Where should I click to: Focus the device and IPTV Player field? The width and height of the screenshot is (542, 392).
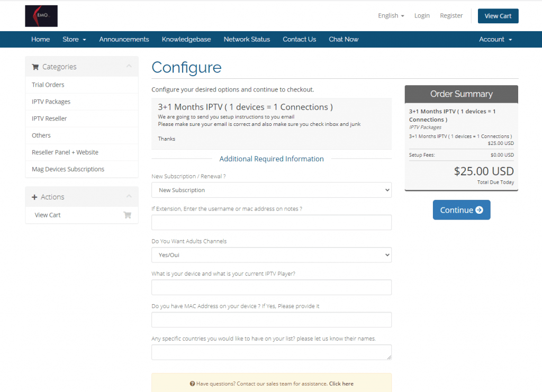coord(272,287)
